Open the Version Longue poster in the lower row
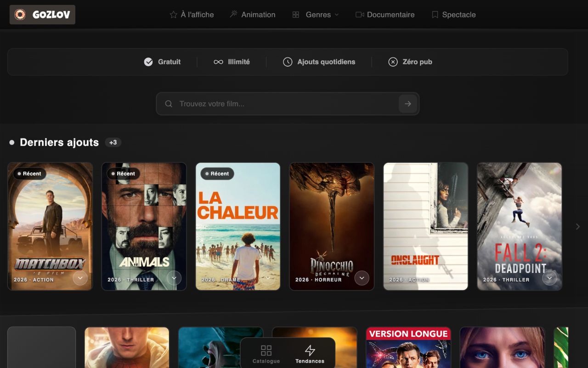Viewport: 588px width, 368px height. pos(408,348)
